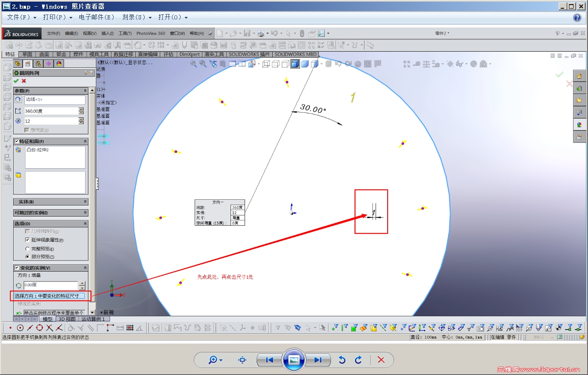This screenshot has width=588, height=375.
Task: Open the SolidWorks Resources home icon
Action: (x=579, y=76)
